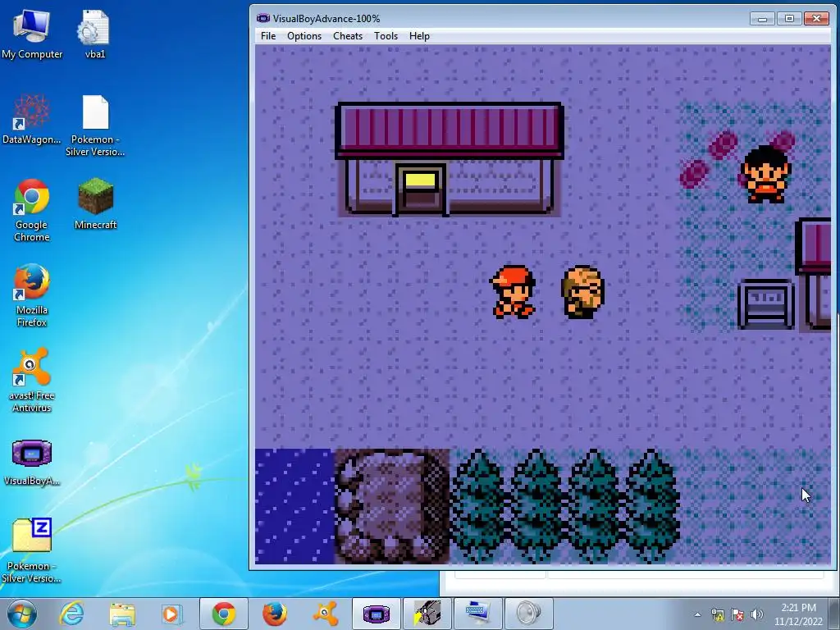Select the Google Chrome desktop shortcut
840x630 pixels.
tap(32, 210)
